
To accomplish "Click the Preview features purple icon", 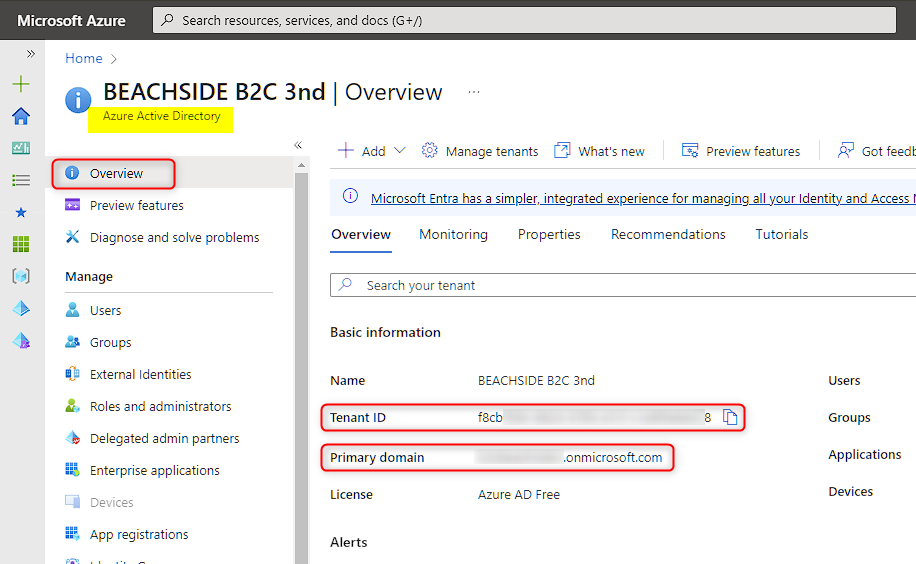I will (72, 205).
